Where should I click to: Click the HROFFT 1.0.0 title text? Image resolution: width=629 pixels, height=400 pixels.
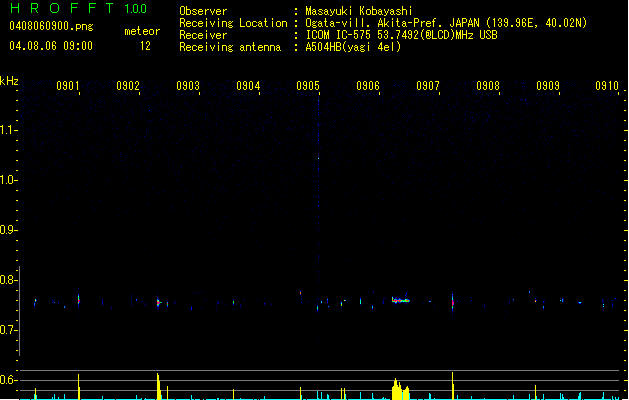pyautogui.click(x=78, y=8)
